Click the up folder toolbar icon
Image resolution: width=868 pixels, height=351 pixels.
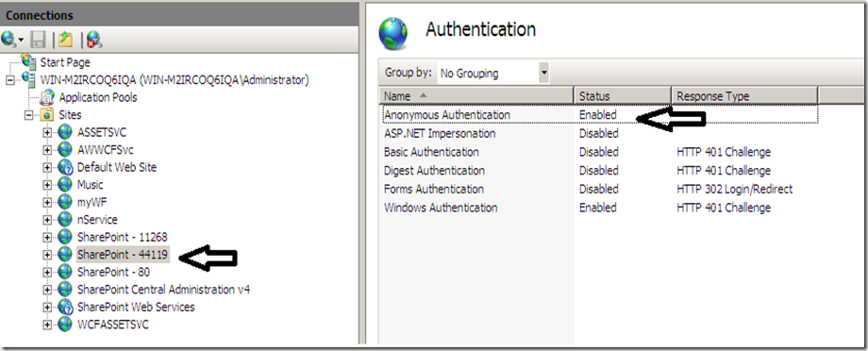(x=66, y=40)
